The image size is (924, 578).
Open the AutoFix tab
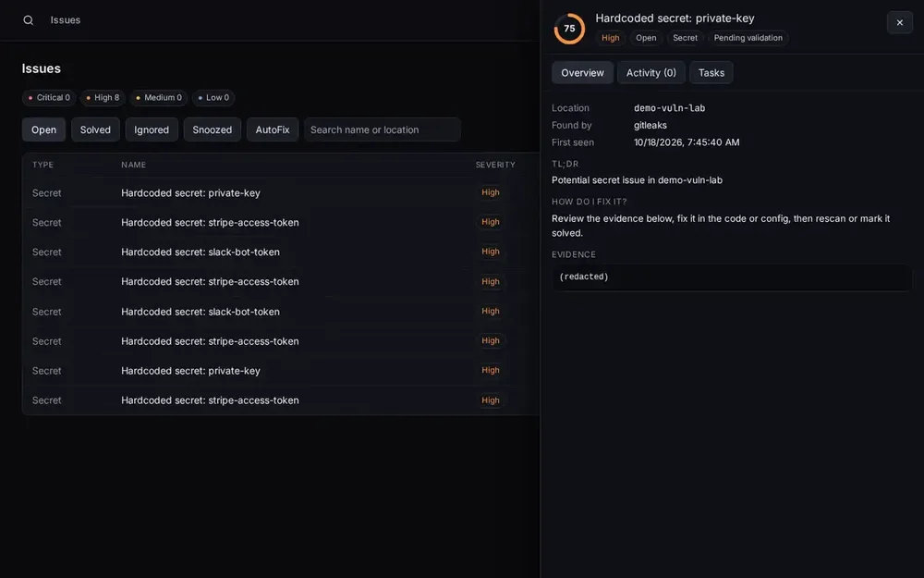273,129
